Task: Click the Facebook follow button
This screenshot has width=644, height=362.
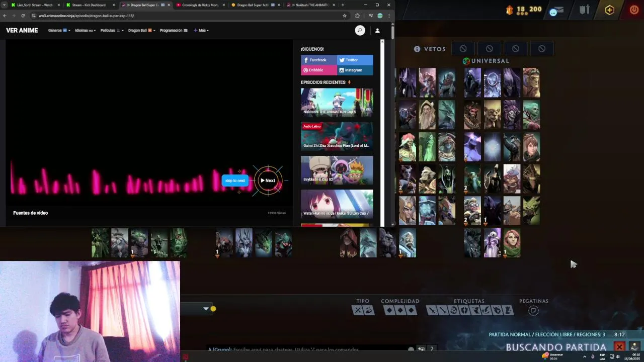Action: (318, 60)
